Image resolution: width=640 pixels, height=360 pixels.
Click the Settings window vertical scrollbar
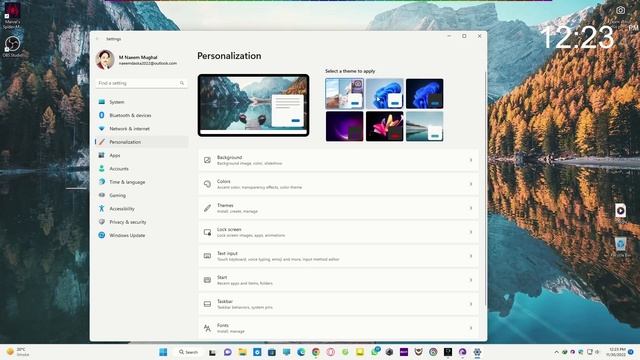(485, 188)
